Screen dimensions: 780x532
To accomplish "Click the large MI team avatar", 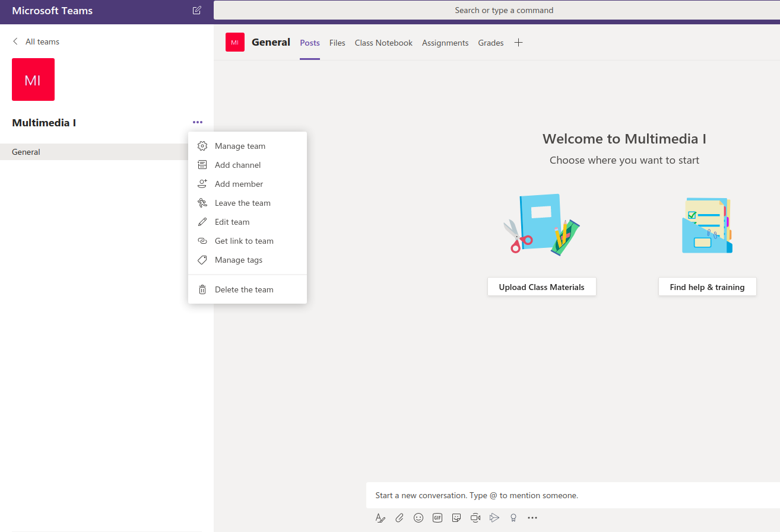I will click(33, 79).
